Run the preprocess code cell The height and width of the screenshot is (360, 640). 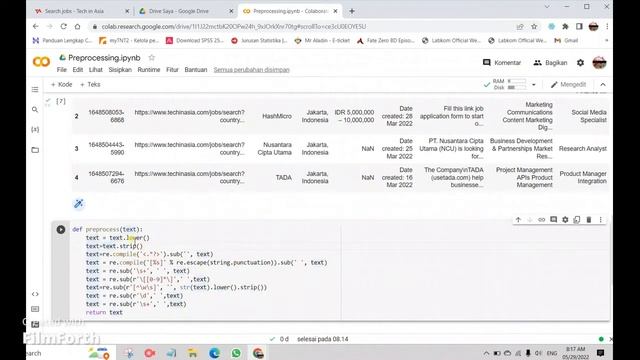pyautogui.click(x=61, y=229)
